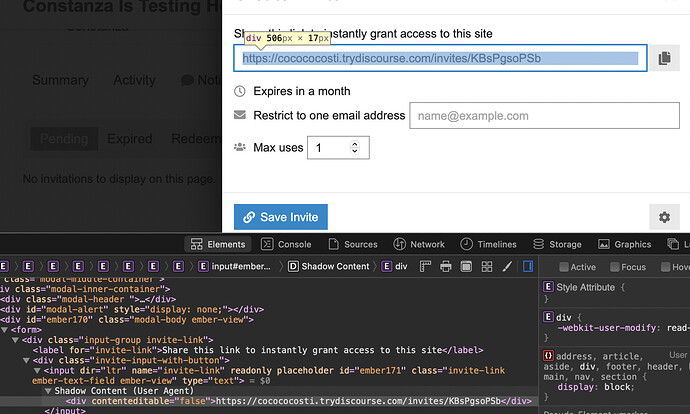The image size is (690, 414).
Task: Focus the name@example.com email field
Action: 544,116
